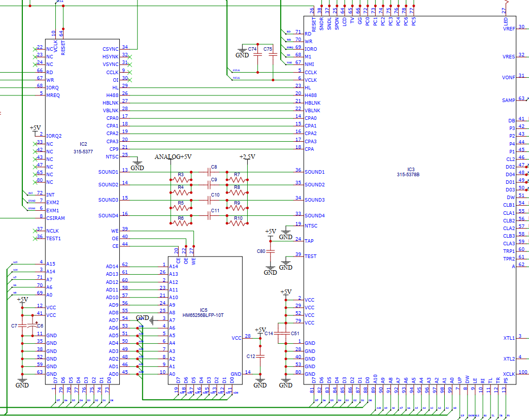Select capacitor C51 next to C14
The image size is (529, 420).
[x=287, y=333]
